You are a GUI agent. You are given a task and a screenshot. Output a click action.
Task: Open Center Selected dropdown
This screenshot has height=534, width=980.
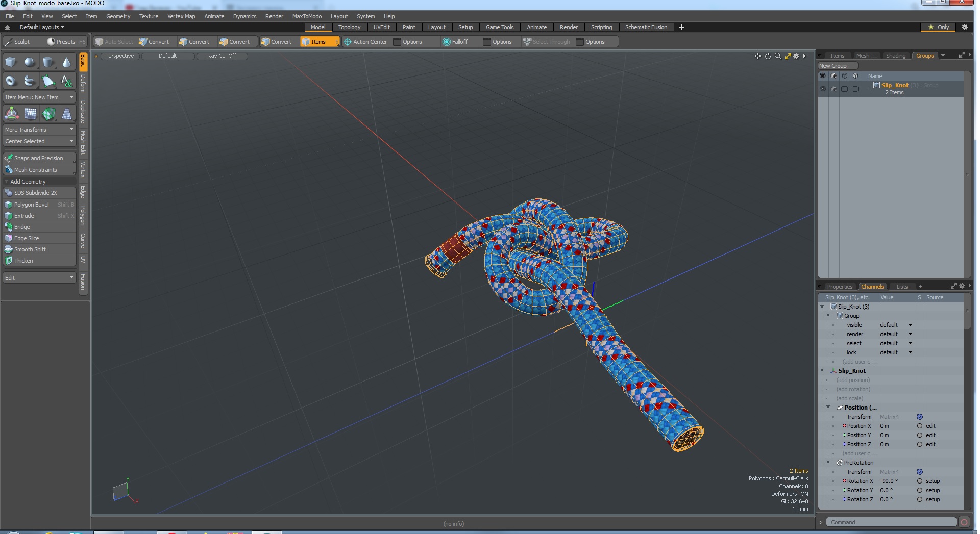(x=39, y=141)
